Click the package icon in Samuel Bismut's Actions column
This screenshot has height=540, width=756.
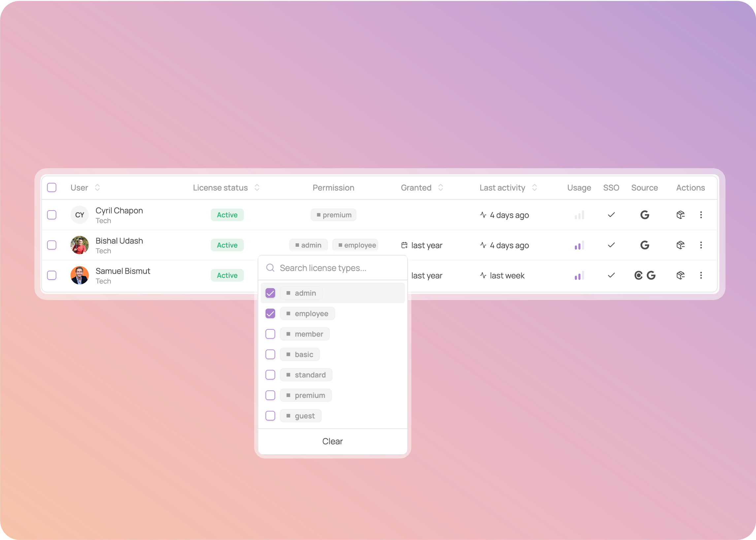[680, 275]
